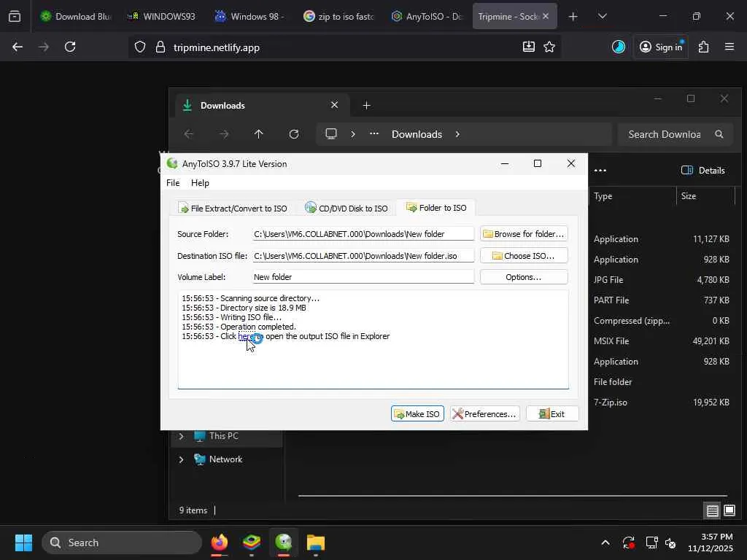Click the 'here' link to open output ISO

(245, 336)
